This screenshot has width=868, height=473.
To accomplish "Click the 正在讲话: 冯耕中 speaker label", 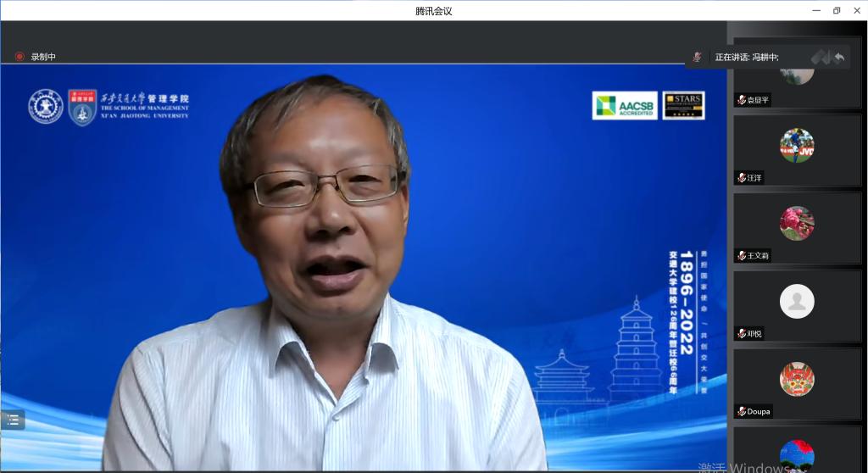I will (x=746, y=57).
